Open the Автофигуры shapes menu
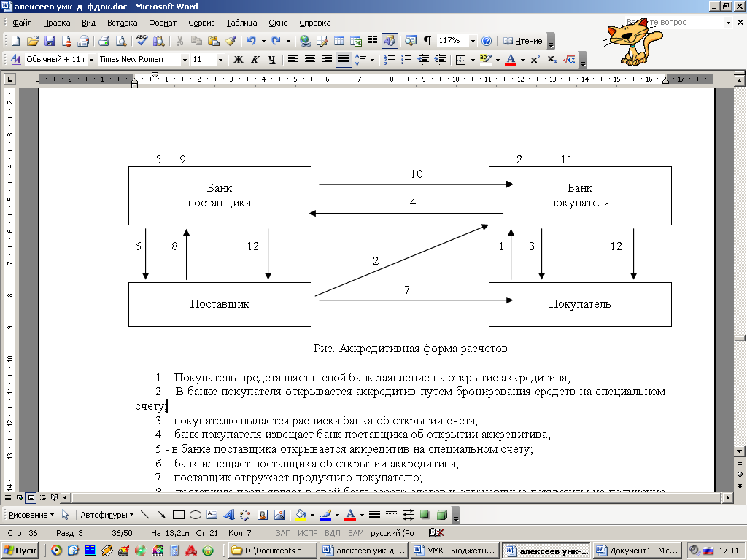Image resolution: width=747 pixels, height=560 pixels. click(x=107, y=515)
